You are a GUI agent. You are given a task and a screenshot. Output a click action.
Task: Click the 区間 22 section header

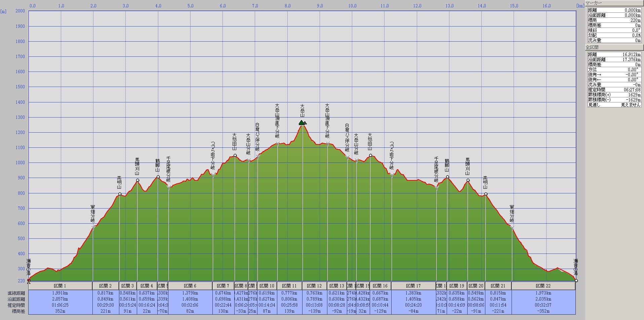tap(544, 286)
